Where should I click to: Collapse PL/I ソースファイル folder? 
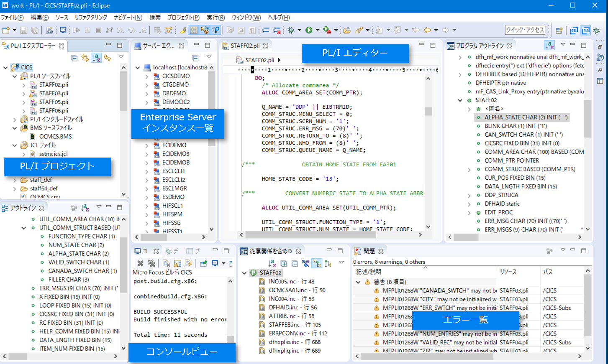coord(15,76)
